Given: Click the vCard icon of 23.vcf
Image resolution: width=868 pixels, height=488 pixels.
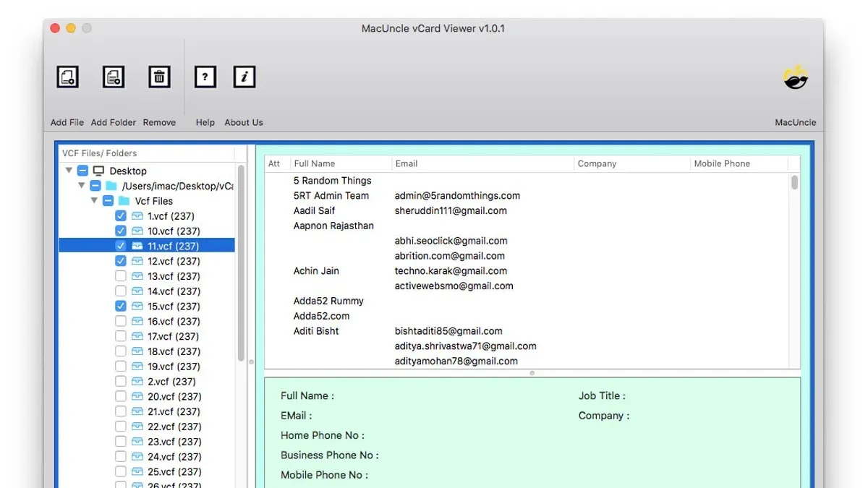Looking at the screenshot, I should pyautogui.click(x=137, y=442).
